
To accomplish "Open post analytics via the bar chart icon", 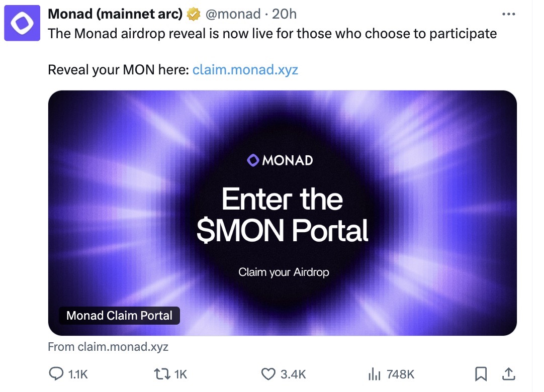I will click(374, 374).
